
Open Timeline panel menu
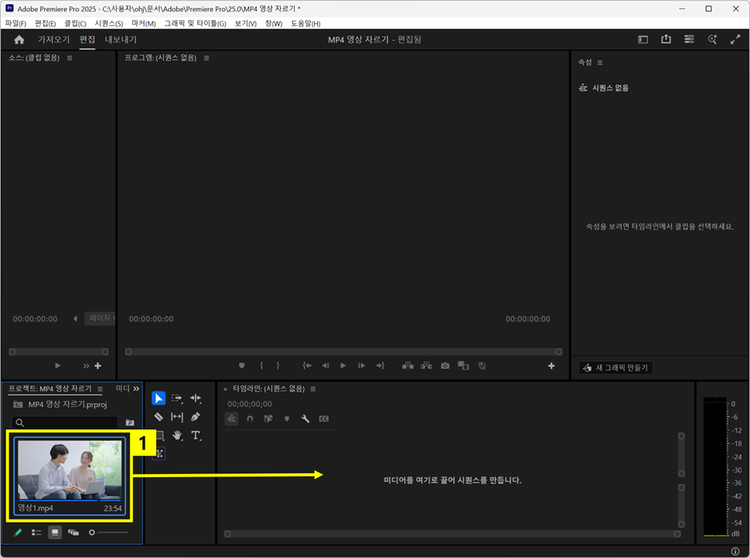(313, 389)
